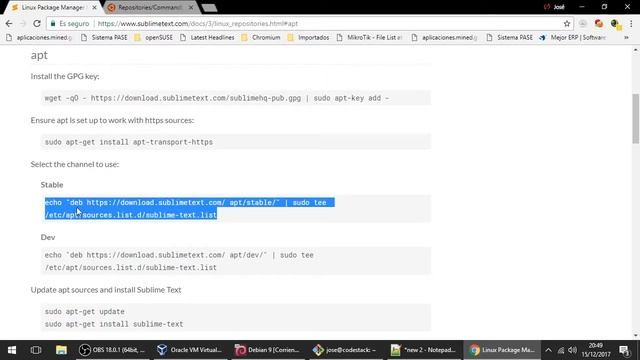Click the scrollbar down arrow
Image resolution: width=640 pixels, height=360 pixels.
[636, 336]
